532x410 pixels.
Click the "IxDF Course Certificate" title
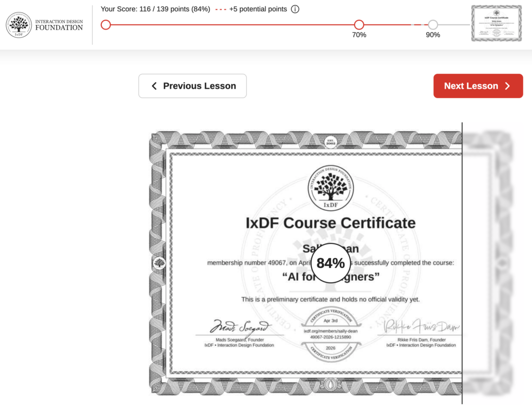[330, 223]
